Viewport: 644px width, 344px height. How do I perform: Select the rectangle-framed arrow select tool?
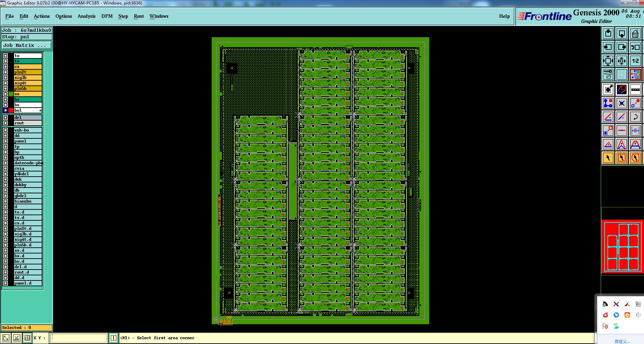tap(622, 158)
